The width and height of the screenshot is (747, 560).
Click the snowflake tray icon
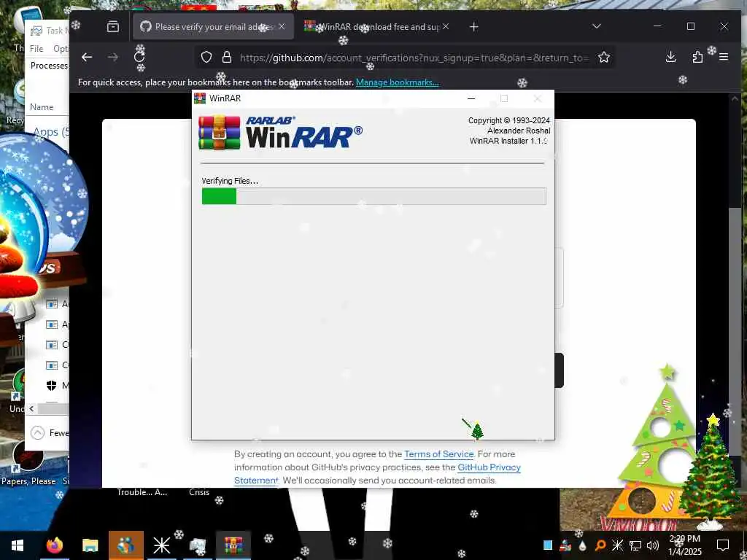pos(617,545)
